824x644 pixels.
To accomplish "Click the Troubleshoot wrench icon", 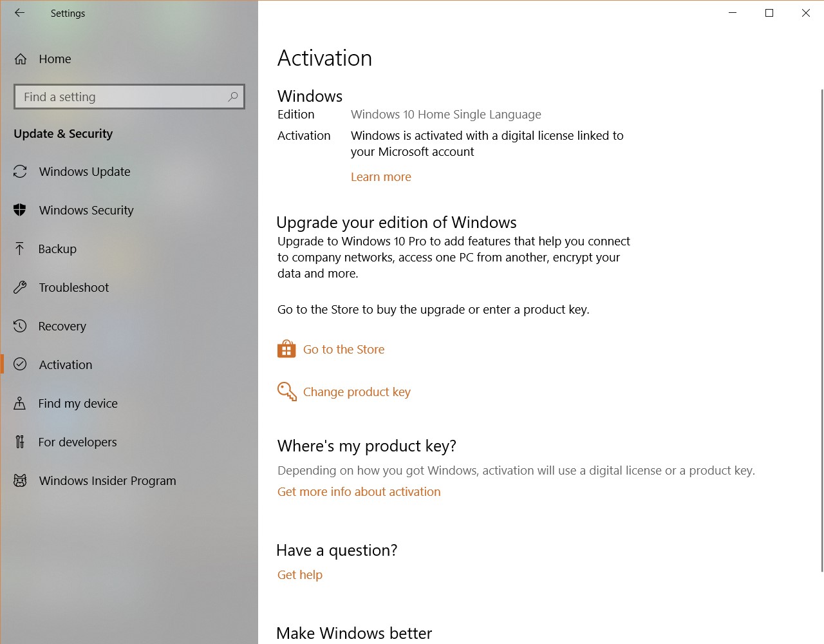I will pos(20,287).
